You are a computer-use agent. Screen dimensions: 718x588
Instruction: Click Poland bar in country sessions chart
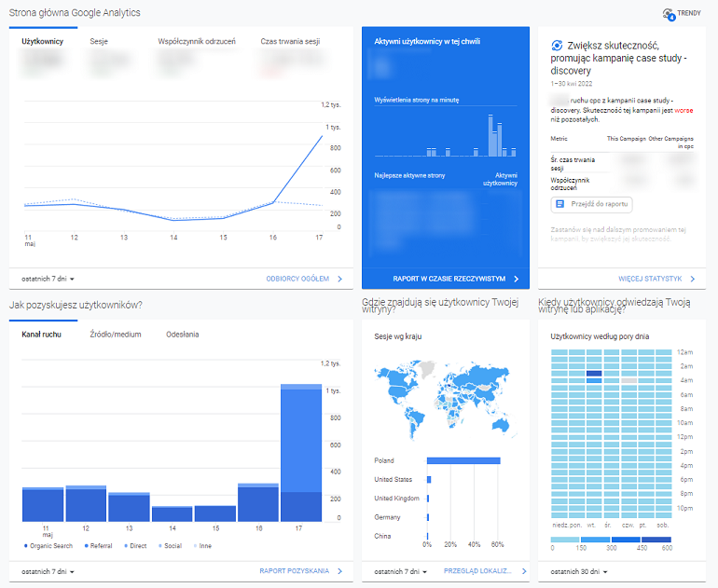pos(463,460)
